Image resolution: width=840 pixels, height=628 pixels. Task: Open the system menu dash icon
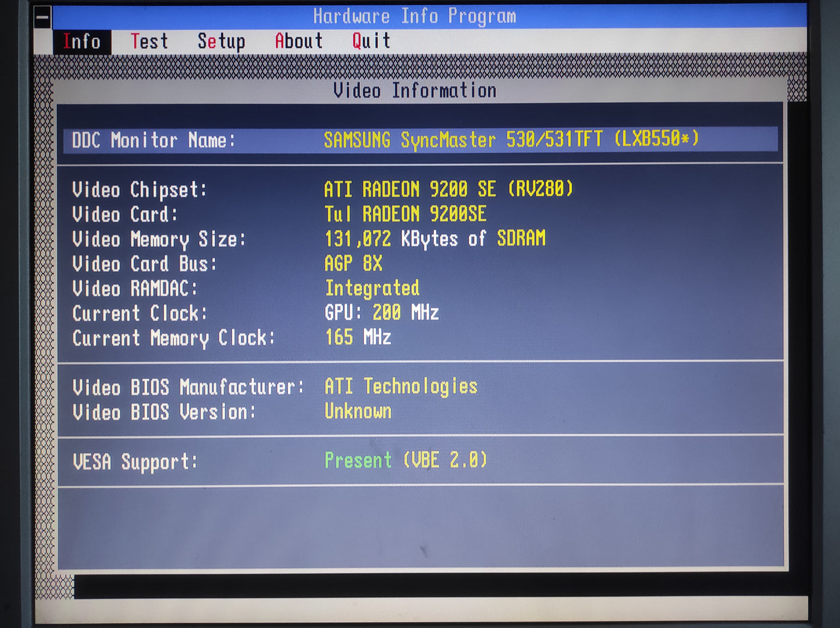(42, 17)
